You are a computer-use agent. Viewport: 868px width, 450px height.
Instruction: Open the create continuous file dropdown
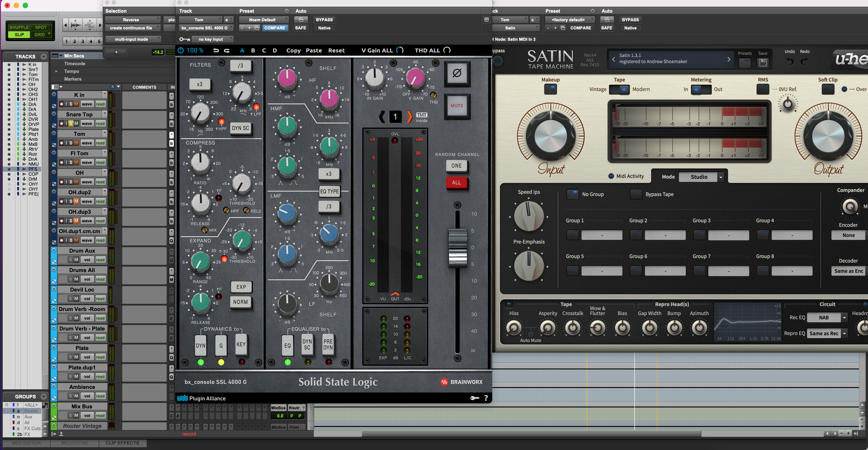coord(133,28)
